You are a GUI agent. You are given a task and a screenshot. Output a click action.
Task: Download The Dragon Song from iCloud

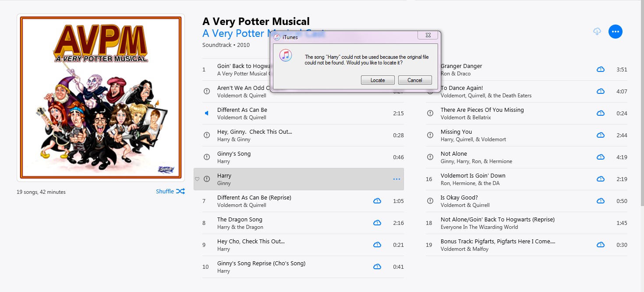click(377, 223)
